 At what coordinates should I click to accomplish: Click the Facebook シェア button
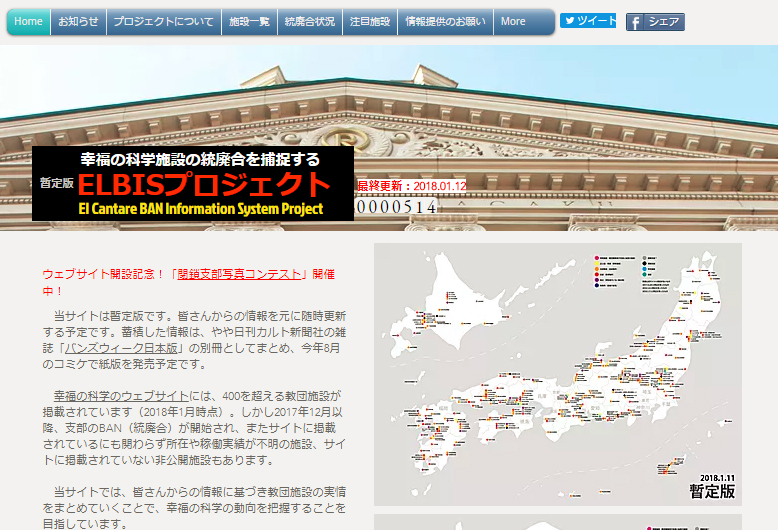coord(655,22)
